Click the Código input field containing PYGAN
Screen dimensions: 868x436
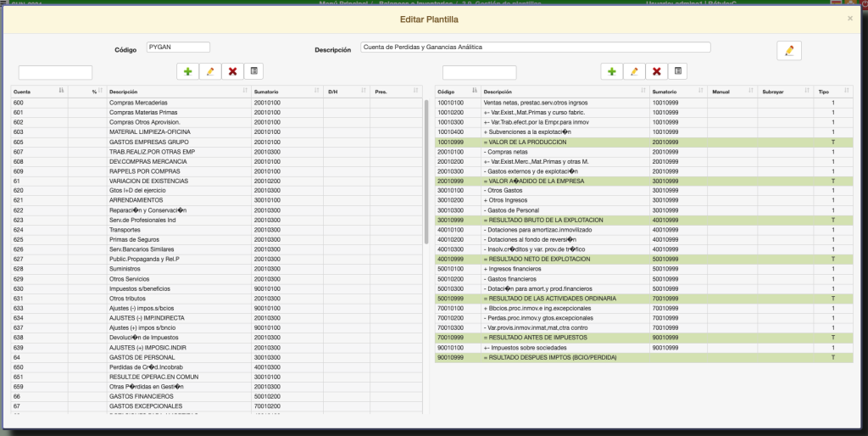(177, 48)
